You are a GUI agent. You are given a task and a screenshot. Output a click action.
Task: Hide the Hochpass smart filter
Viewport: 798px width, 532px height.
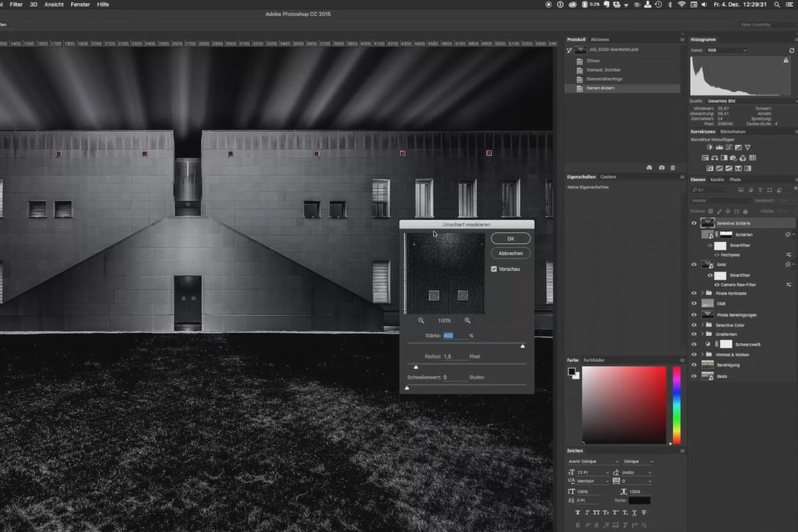point(717,255)
